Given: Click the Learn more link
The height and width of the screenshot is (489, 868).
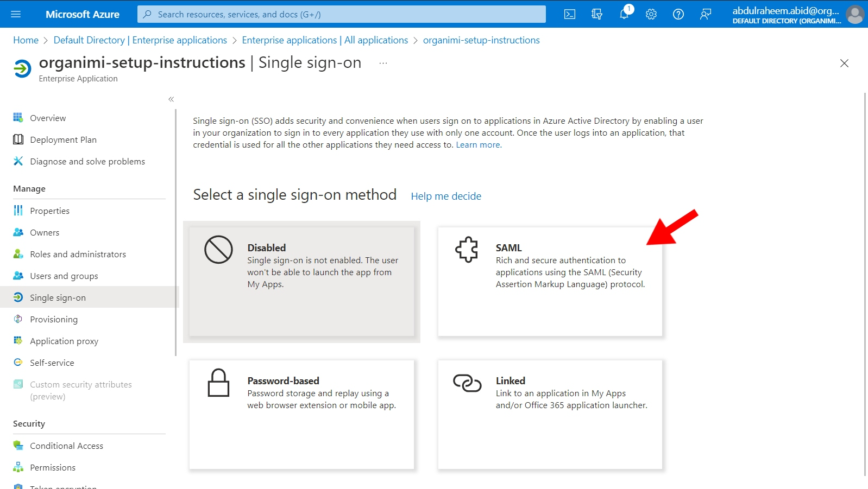Looking at the screenshot, I should pos(479,145).
